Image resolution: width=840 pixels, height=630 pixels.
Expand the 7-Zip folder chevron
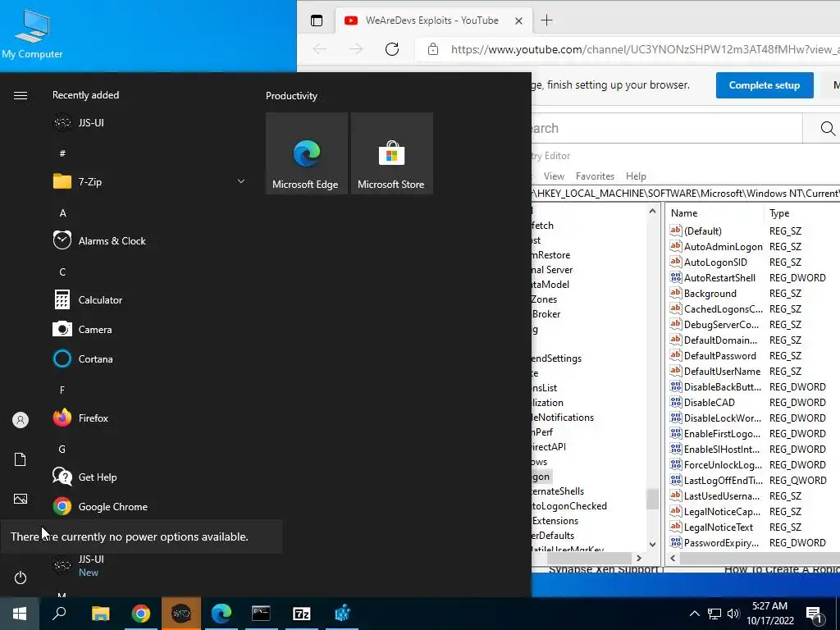[241, 181]
